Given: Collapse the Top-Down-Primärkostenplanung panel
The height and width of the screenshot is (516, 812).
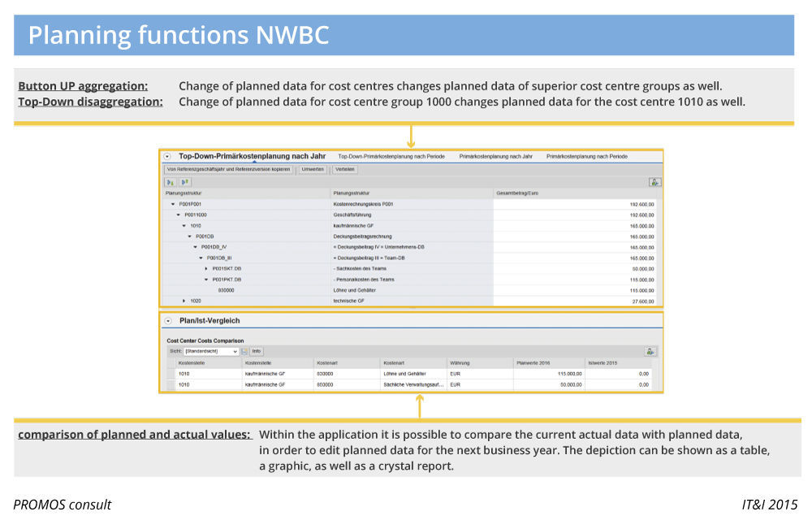Looking at the screenshot, I should pyautogui.click(x=167, y=156).
